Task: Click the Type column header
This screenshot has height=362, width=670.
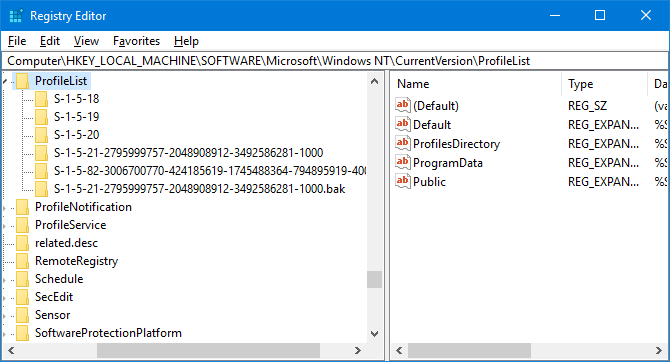Action: coord(605,84)
